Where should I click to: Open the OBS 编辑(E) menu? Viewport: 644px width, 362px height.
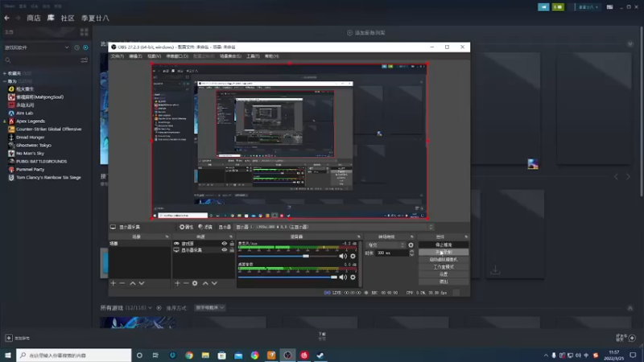point(135,56)
